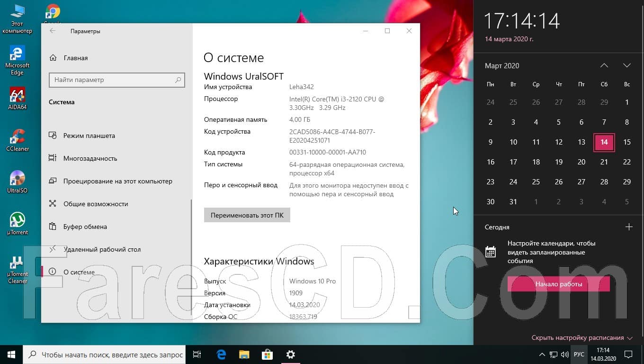The width and height of the screenshot is (644, 364).
Task: Click the "Найти параметр" search field
Action: click(116, 80)
